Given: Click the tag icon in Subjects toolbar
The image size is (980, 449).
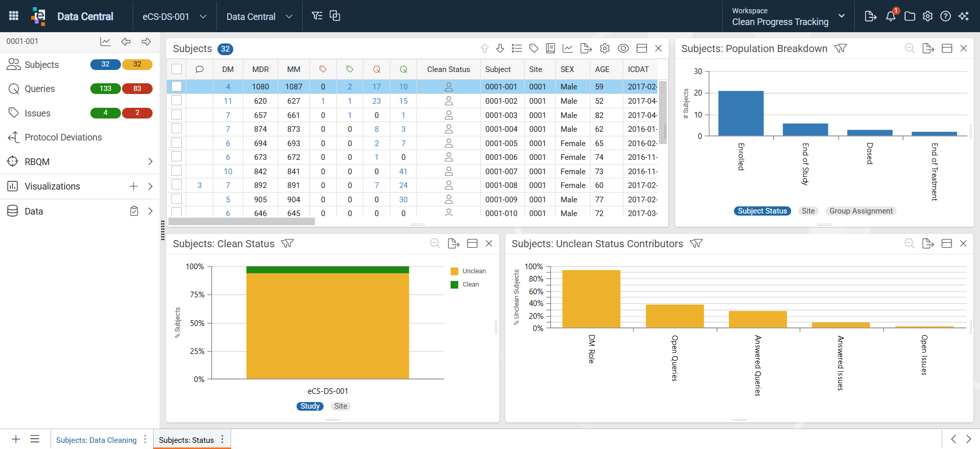Looking at the screenshot, I should coord(534,49).
